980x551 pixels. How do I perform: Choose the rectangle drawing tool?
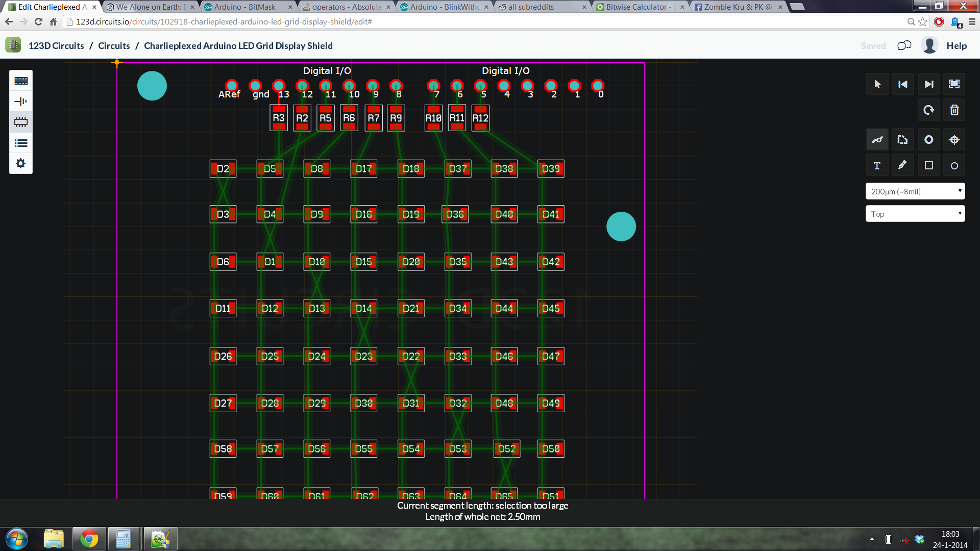(928, 165)
